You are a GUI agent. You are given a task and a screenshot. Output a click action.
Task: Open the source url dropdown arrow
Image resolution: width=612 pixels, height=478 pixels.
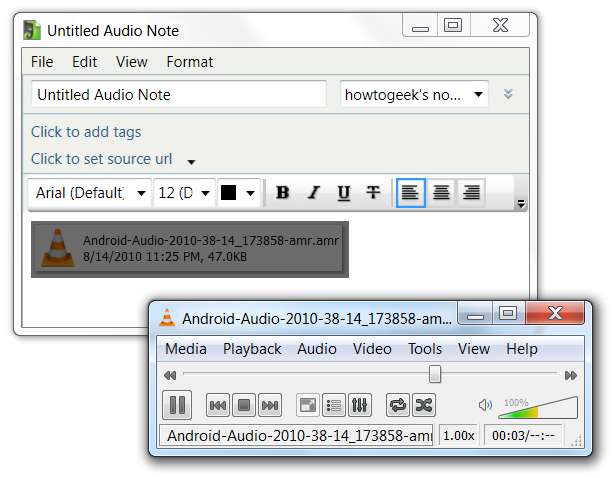point(191,162)
